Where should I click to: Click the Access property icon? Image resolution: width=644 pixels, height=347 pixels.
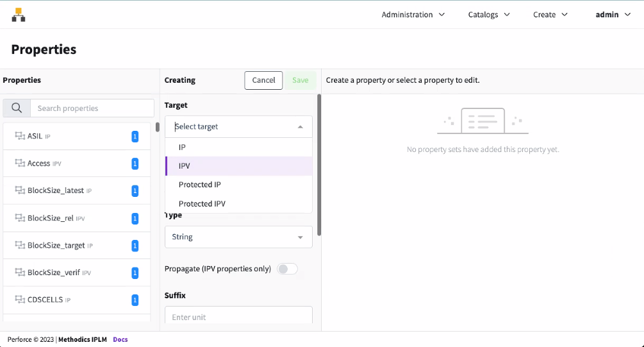19,164
